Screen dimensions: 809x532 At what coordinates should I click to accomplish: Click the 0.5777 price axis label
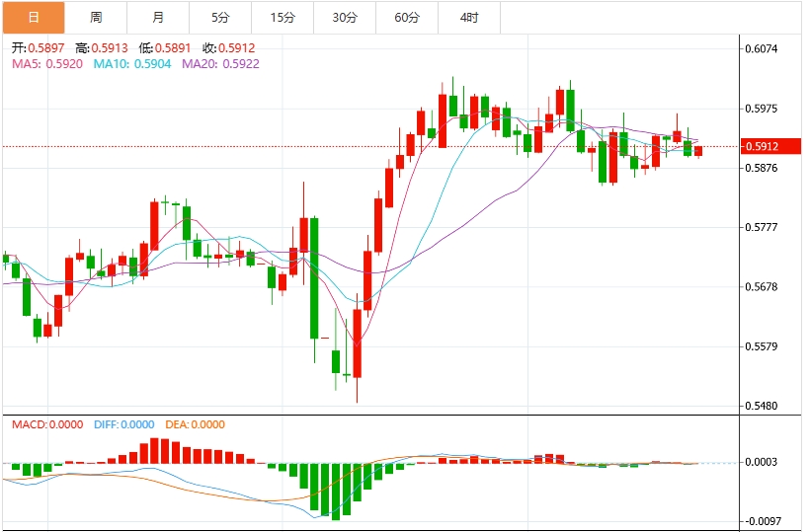point(762,227)
